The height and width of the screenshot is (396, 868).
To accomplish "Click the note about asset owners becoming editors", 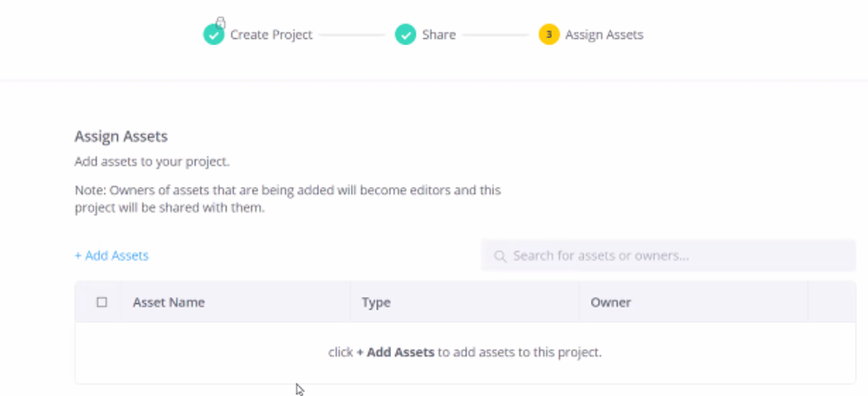I will [x=288, y=199].
